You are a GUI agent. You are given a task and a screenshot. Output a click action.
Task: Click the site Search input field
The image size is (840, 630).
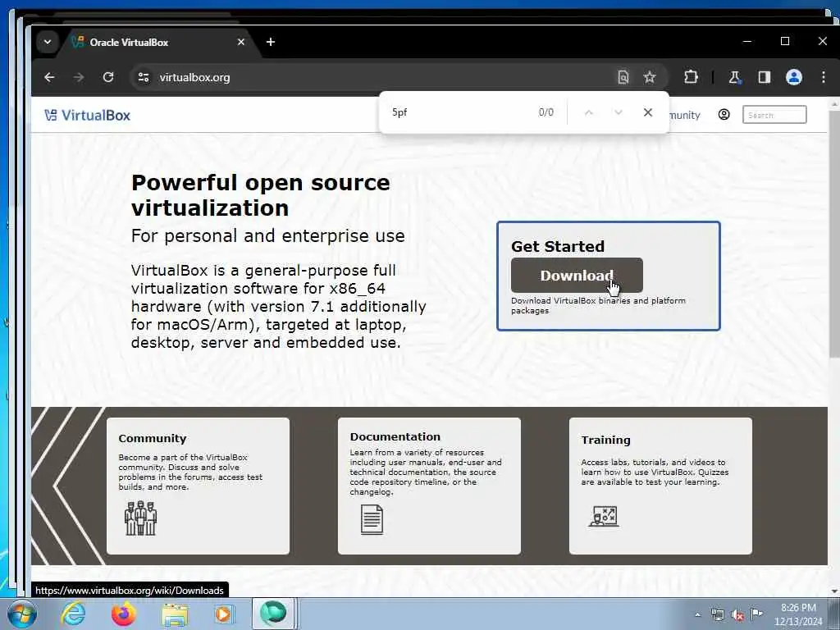(x=774, y=115)
